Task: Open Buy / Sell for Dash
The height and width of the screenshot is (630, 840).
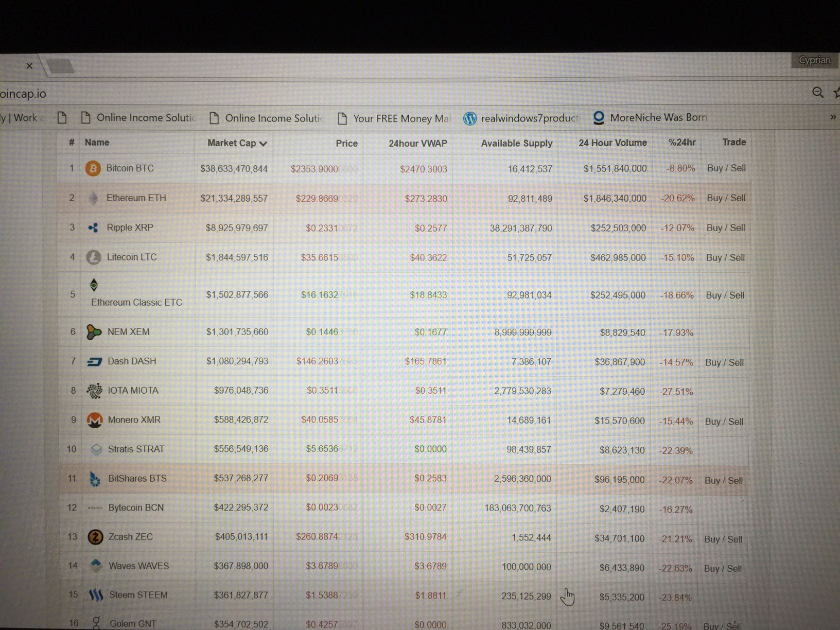Action: point(724,362)
